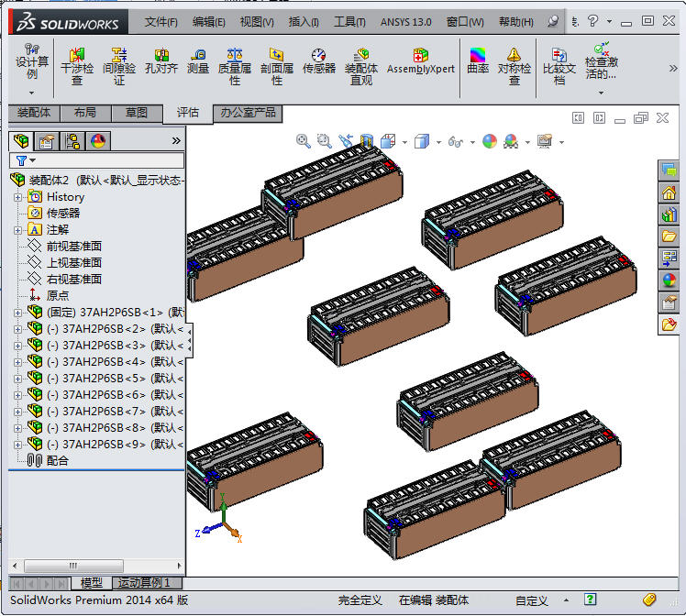Viewport: 686px width, 616px height.
Task: Select the 前视基准面 front plane item
Action: pos(73,247)
